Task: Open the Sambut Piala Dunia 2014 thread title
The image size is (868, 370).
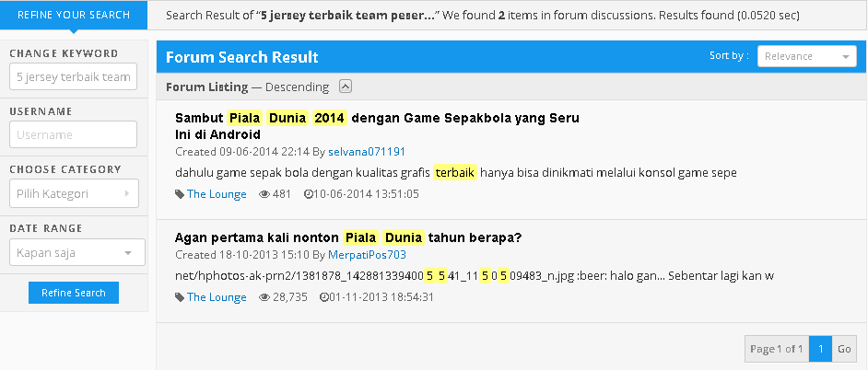Action: pyautogui.click(x=377, y=126)
